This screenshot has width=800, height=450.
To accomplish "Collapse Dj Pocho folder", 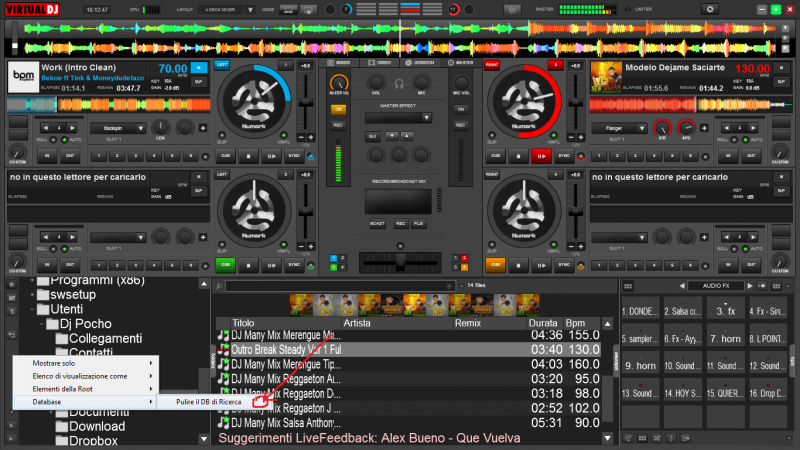I will (42, 324).
